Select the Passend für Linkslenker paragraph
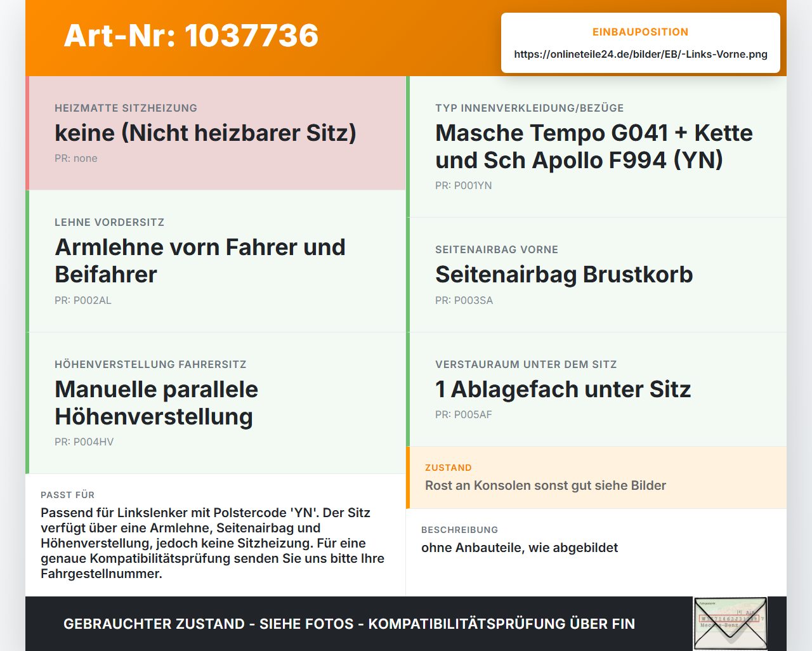 (x=213, y=543)
